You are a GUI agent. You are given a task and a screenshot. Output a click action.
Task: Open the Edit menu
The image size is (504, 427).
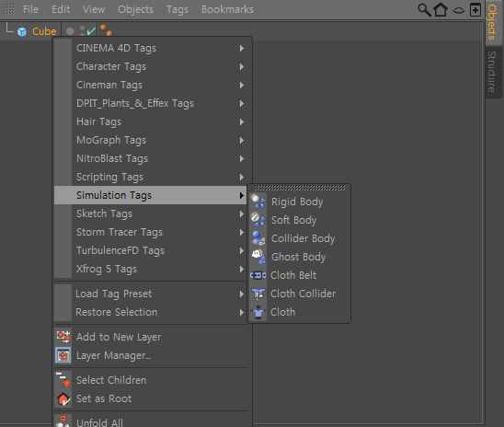[61, 9]
